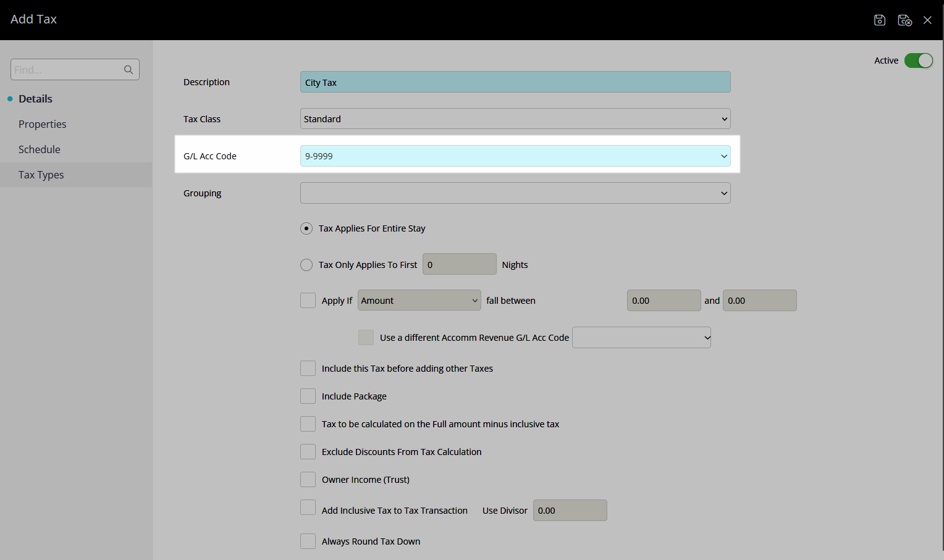This screenshot has width=944, height=560.
Task: Check Include this Tax before adding other Taxes
Action: tap(308, 369)
